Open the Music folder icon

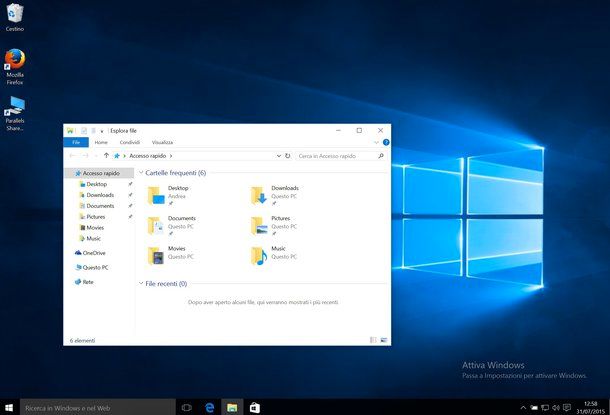point(258,254)
